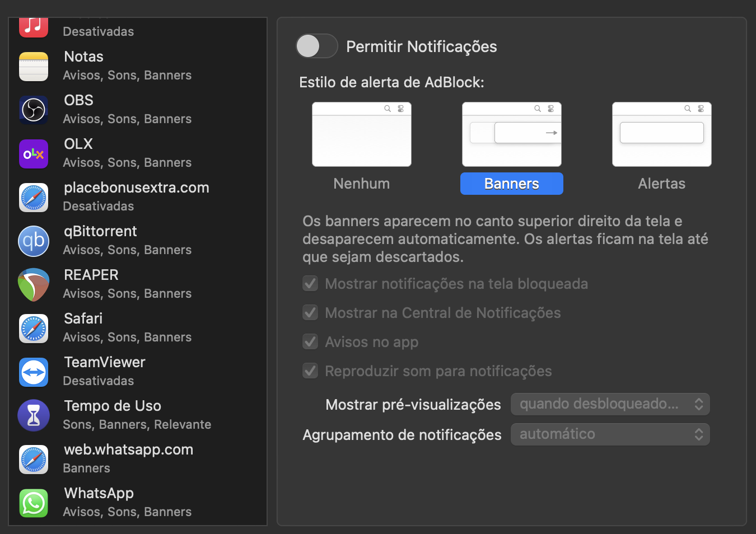This screenshot has height=534, width=756.
Task: Click the TeamViewer icon
Action: click(x=34, y=372)
